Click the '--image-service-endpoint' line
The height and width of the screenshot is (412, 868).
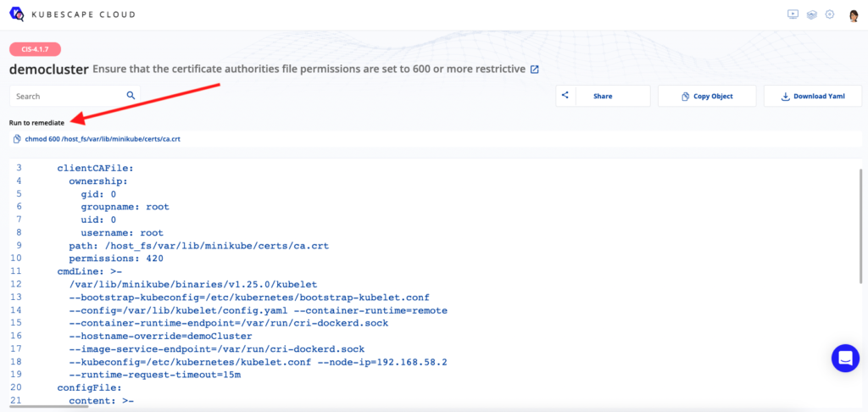tap(216, 349)
